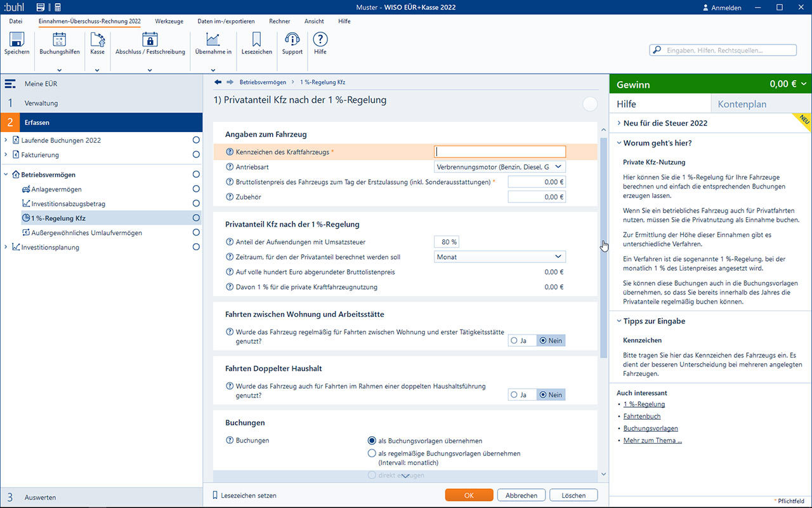Open the Daten im-/exportieren menu
Viewport: 812px width, 508px height.
[226, 21]
